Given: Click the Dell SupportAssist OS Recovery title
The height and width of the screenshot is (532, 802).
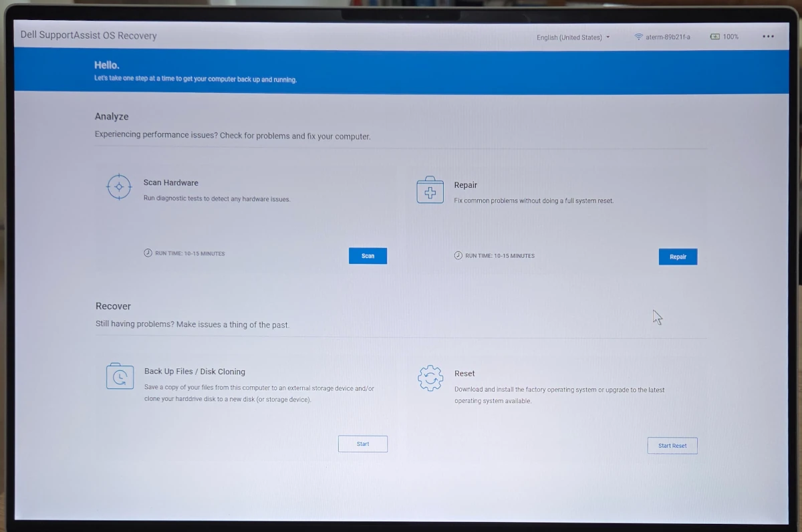Looking at the screenshot, I should point(88,35).
